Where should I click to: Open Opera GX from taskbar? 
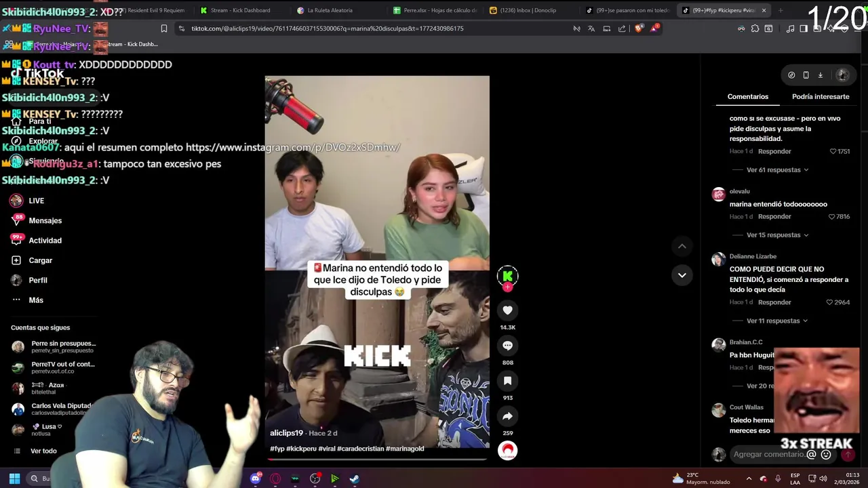click(x=275, y=479)
